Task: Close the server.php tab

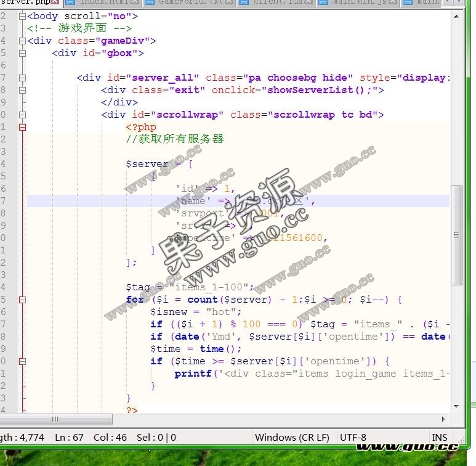Action: coord(55,3)
